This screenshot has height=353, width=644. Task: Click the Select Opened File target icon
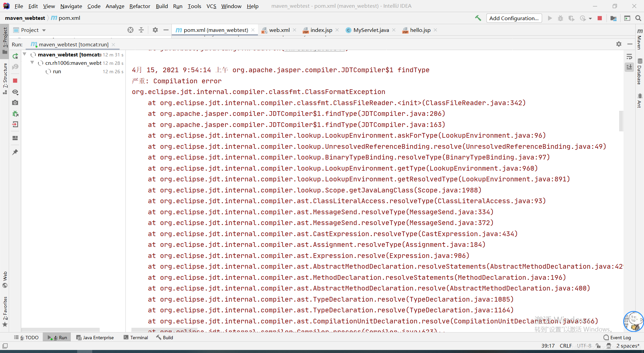[130, 30]
